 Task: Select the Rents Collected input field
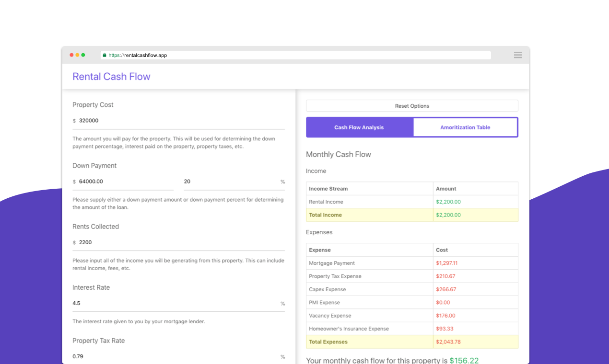click(144, 242)
